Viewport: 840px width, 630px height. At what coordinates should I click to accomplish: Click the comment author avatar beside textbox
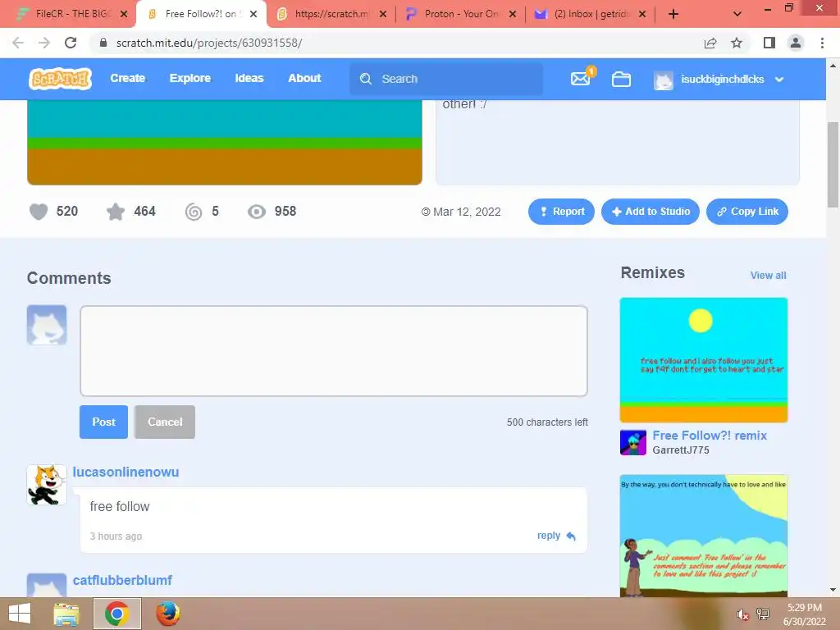pos(47,325)
